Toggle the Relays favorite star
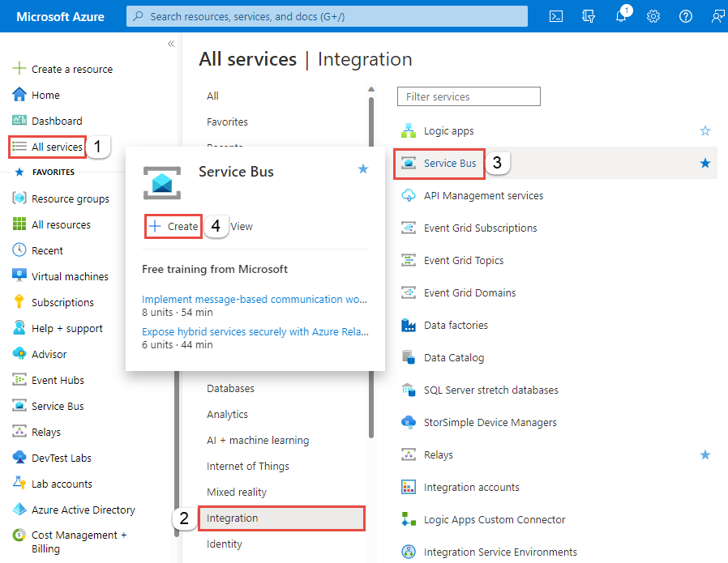The width and height of the screenshot is (728, 563). [704, 455]
